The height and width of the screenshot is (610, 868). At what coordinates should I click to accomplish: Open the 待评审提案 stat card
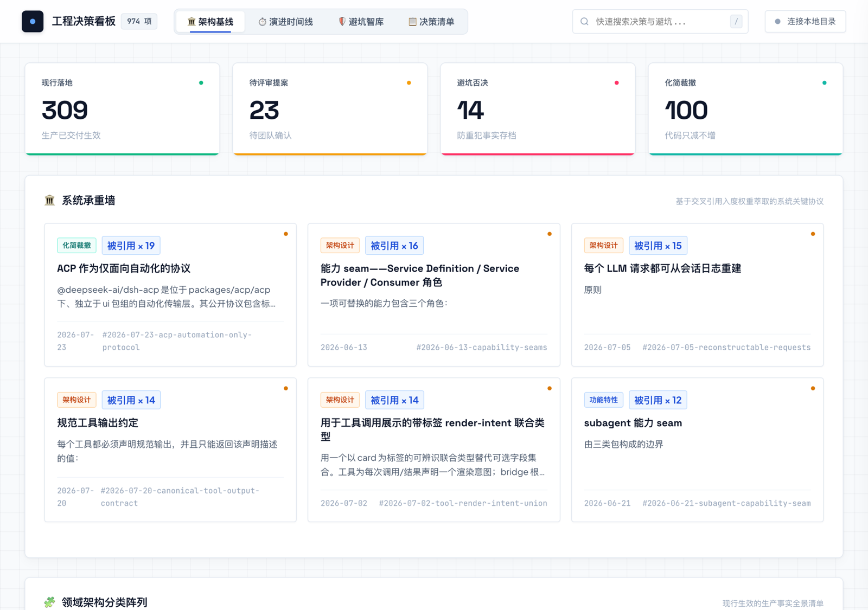click(330, 109)
